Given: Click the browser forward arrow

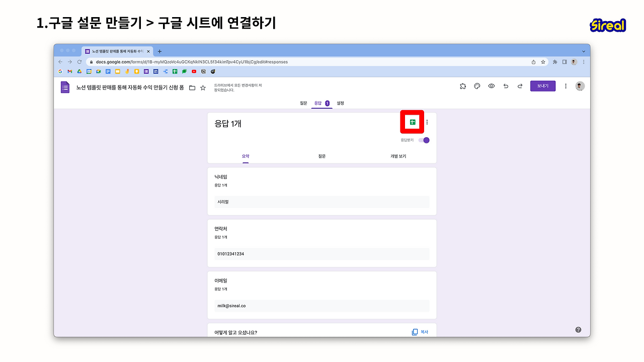Looking at the screenshot, I should pos(70,62).
